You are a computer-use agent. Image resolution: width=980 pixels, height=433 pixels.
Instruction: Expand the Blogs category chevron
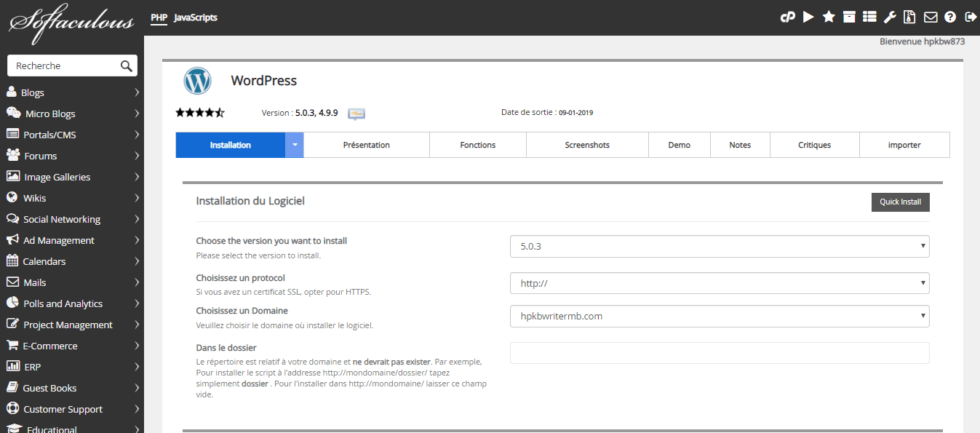pos(137,92)
